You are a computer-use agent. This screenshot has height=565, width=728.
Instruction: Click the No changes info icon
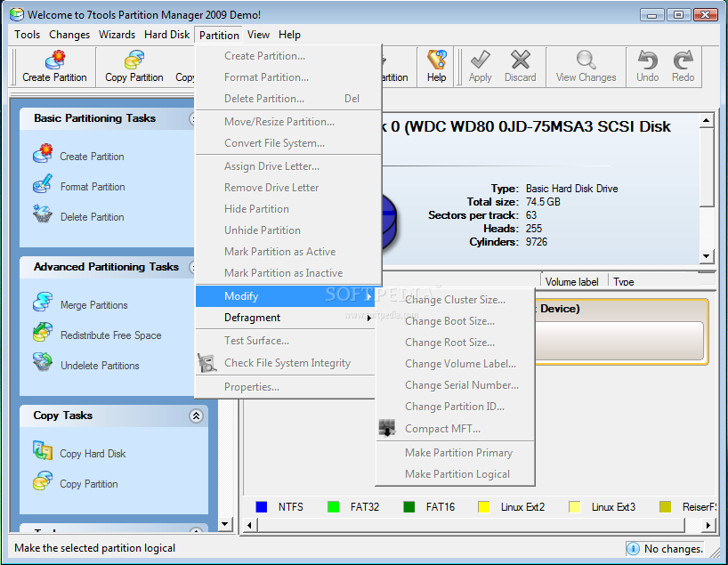coord(633,549)
